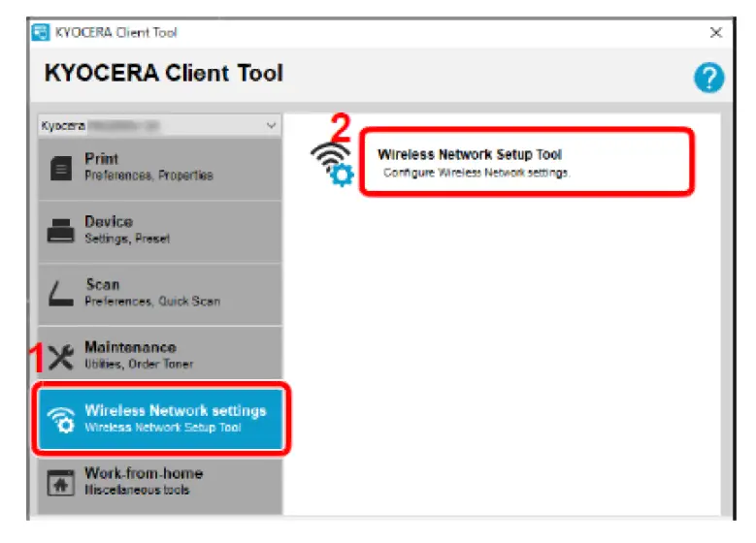Click the large wifi gear icon in the right panel
This screenshot has height=543, width=756.
(x=332, y=164)
